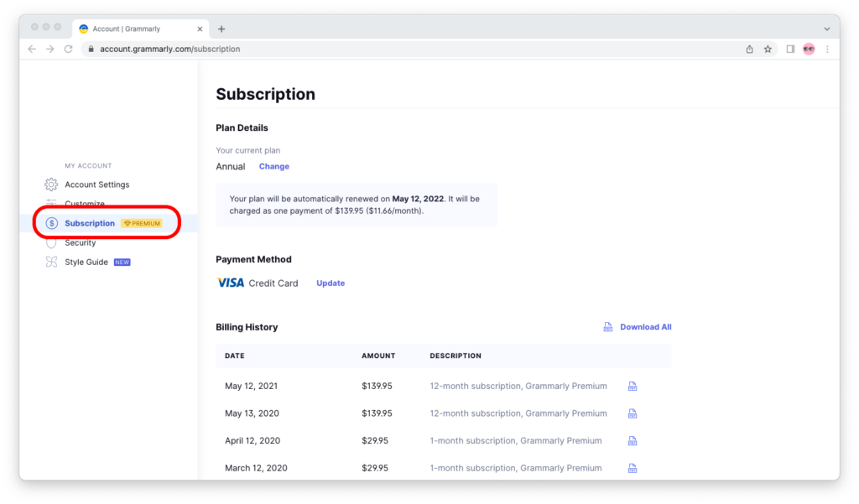Click the Style Guide sidebar icon

click(x=51, y=262)
